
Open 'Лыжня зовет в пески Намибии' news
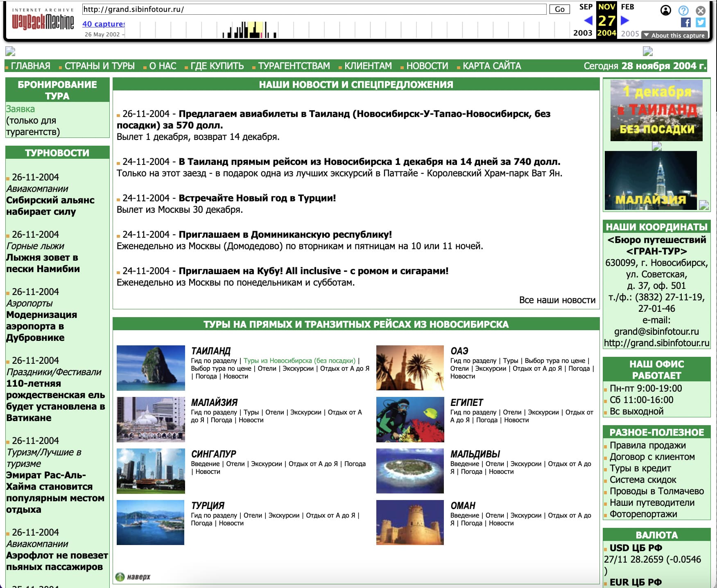[43, 263]
